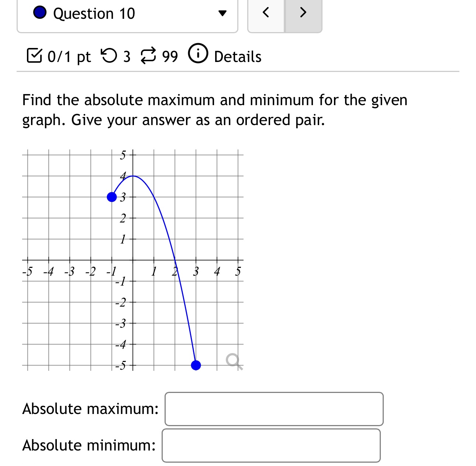Open the info circle icon beside Details
The width and height of the screenshot is (476, 466).
[198, 54]
